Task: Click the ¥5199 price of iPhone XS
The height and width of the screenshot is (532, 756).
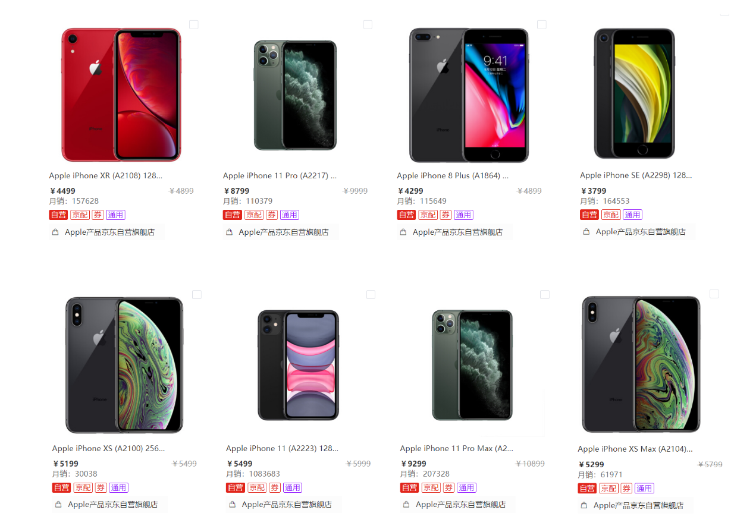Action: 65,464
